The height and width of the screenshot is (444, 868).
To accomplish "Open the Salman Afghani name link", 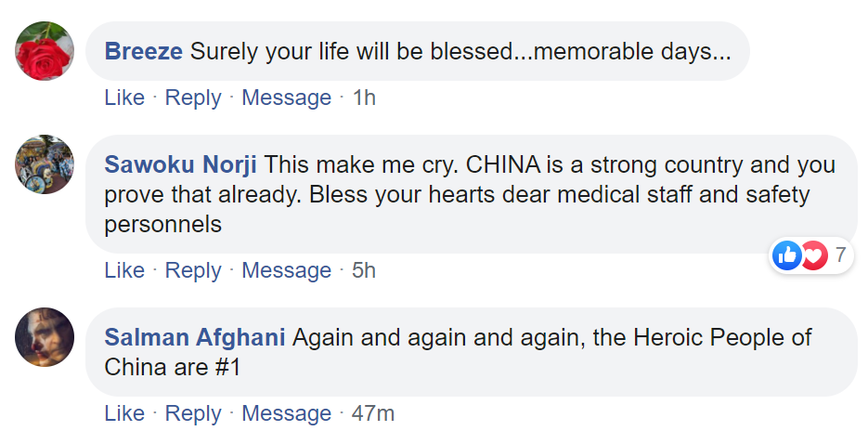I will pyautogui.click(x=195, y=337).
